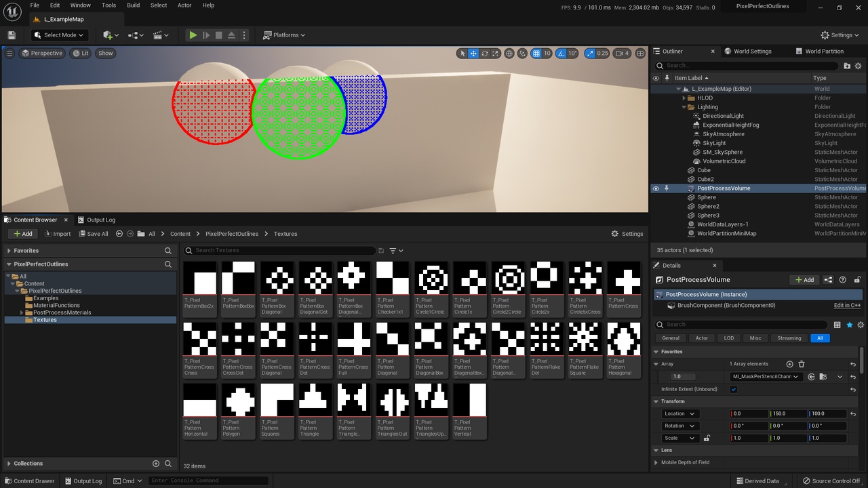Activate the Scale gizmo tool
This screenshot has width=868, height=488.
(x=495, y=54)
